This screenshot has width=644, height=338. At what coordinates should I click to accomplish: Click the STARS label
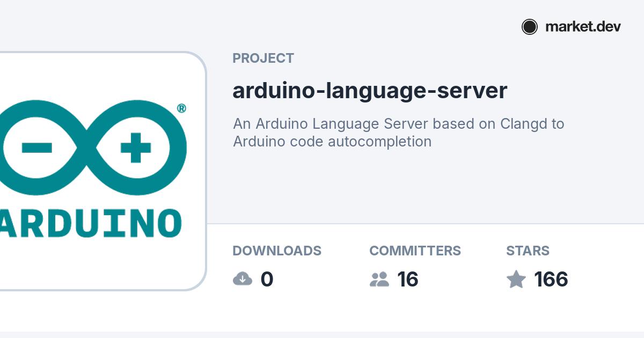click(x=528, y=251)
